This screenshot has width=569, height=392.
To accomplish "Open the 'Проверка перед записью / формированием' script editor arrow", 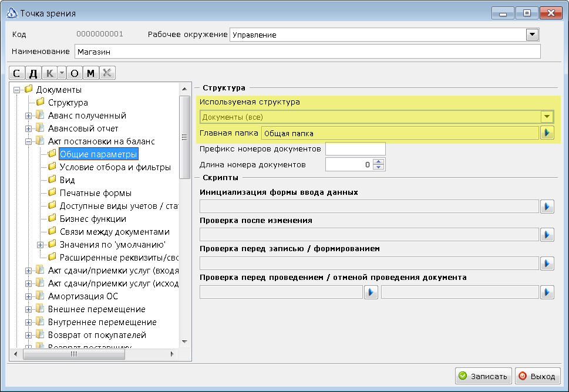I will pos(547,263).
